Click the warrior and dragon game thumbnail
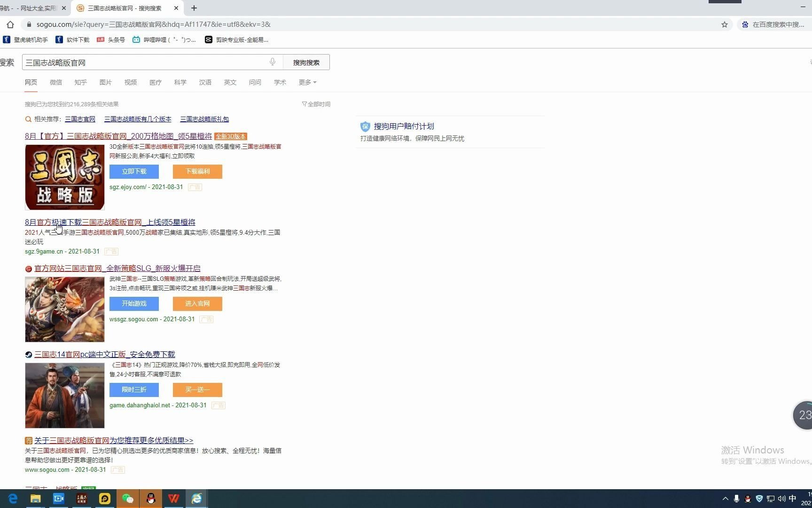The image size is (812, 508). pos(65,310)
